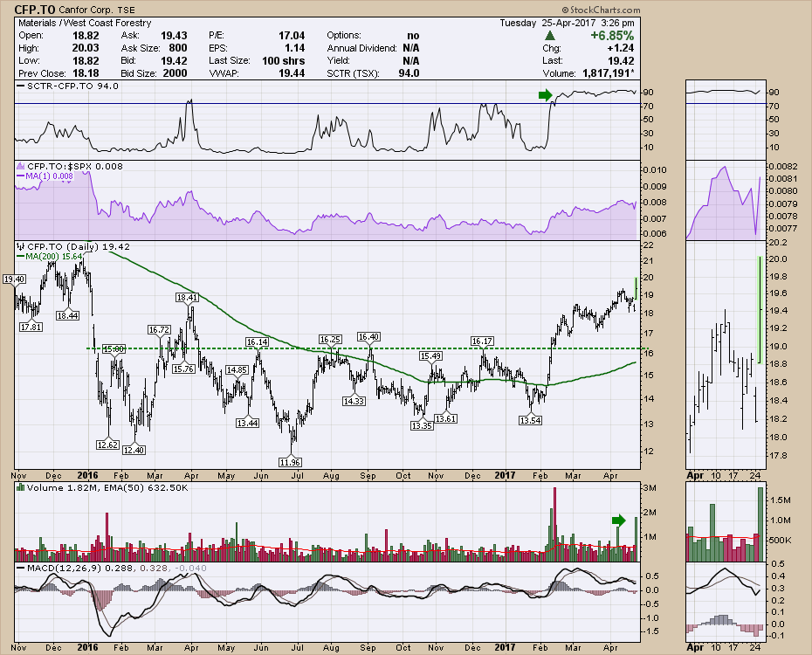Viewport: 812px width, 655px height.
Task: Click the MA(200) 15.64 legend text
Action: pyautogui.click(x=54, y=256)
